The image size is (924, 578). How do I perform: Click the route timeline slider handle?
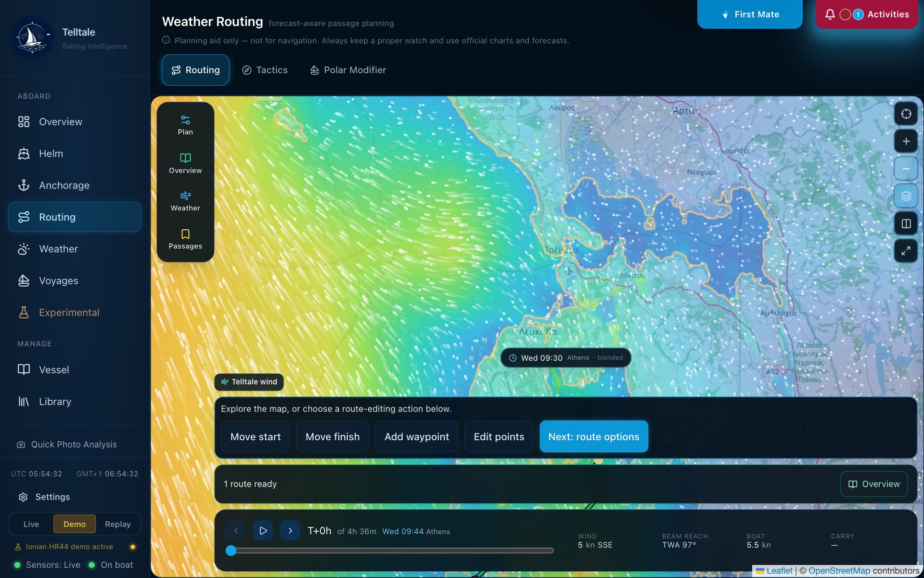click(231, 551)
